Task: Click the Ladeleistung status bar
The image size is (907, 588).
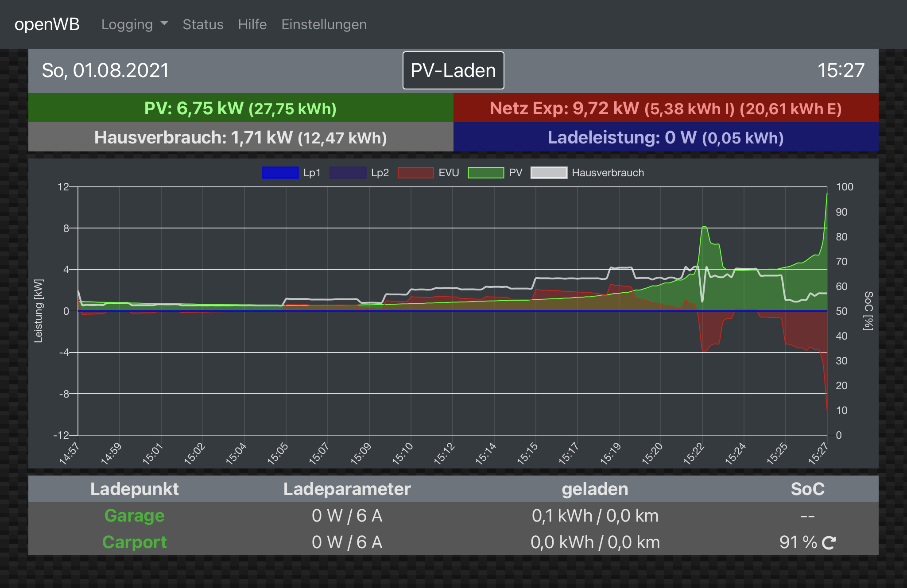Action: [x=666, y=137]
